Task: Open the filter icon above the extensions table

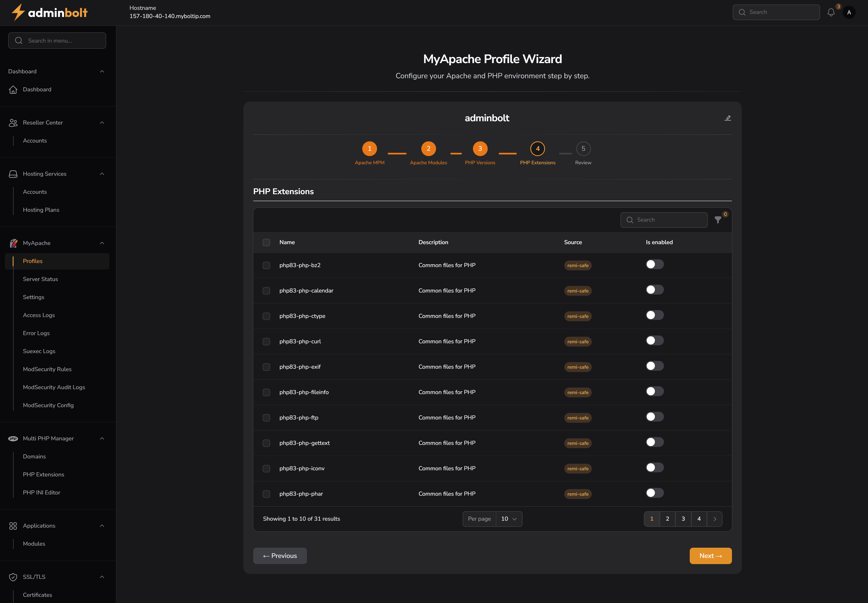Action: (x=718, y=220)
